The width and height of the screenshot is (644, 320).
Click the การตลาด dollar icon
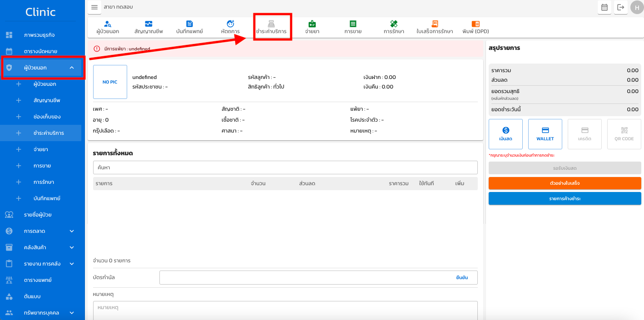pos(9,231)
